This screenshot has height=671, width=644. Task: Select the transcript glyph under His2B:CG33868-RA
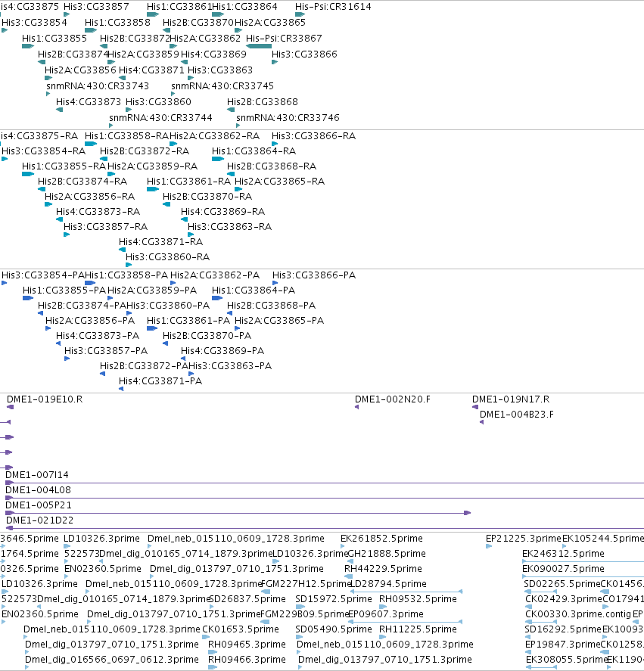pos(231,174)
